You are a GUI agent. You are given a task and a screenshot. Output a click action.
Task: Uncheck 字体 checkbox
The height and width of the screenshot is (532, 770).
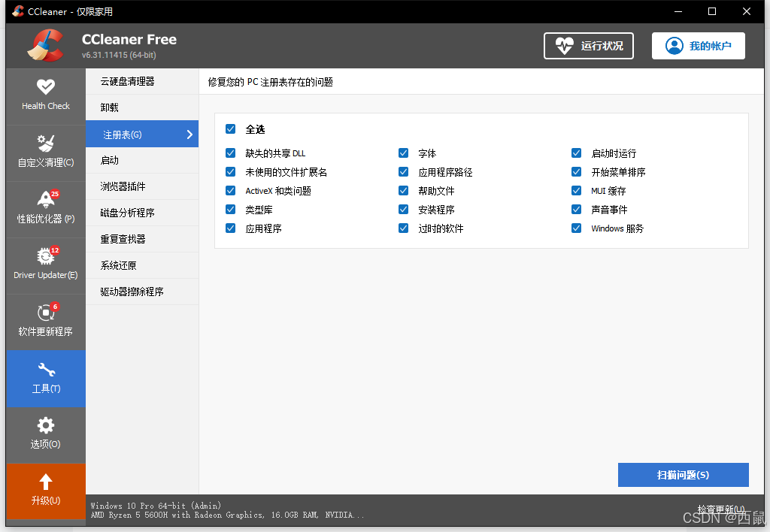pos(403,153)
